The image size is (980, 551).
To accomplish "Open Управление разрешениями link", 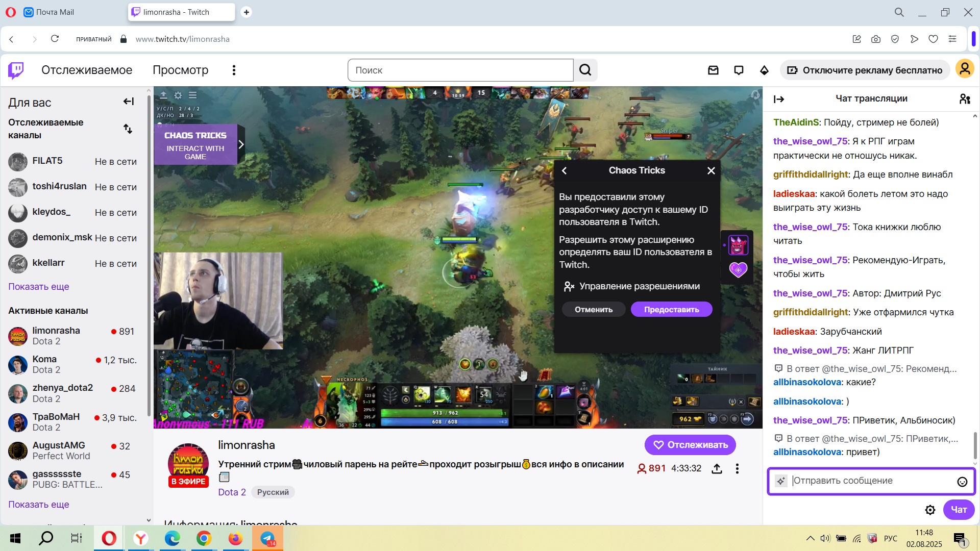I will 632,286.
